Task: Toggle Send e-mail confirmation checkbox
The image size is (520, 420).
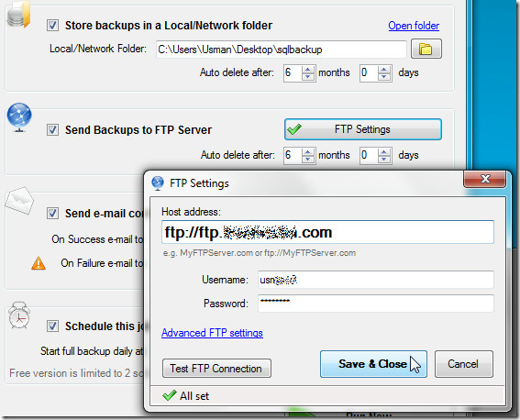Action: tap(52, 213)
